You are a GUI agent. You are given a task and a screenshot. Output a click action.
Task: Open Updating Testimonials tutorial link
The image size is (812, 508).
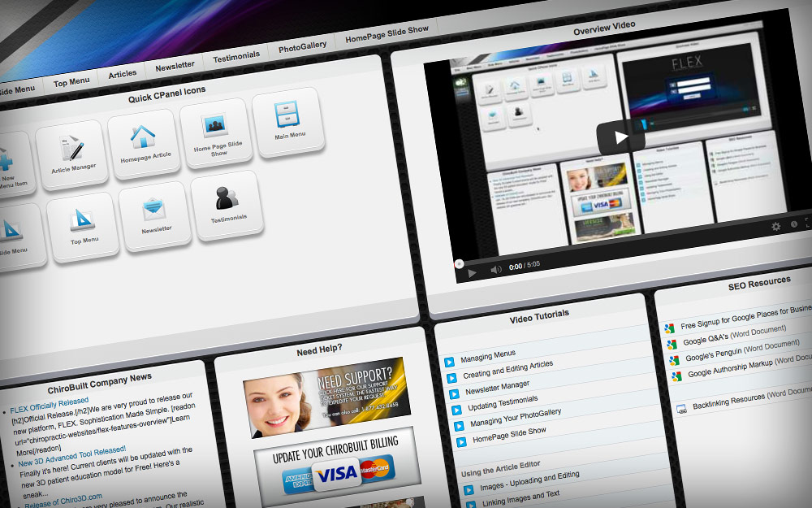503,403
